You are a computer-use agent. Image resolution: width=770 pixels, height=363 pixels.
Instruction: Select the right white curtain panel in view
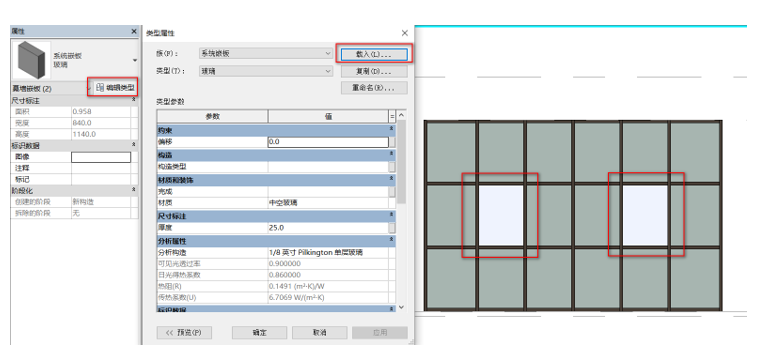pos(645,216)
